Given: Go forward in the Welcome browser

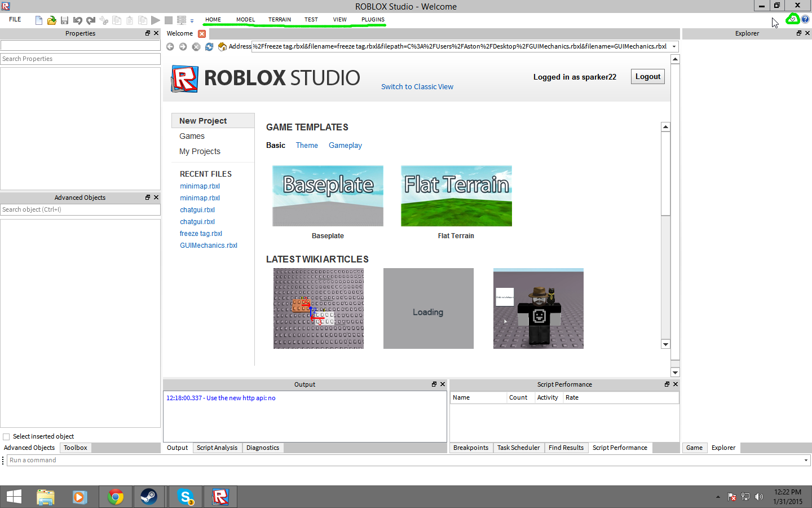Looking at the screenshot, I should click(x=183, y=46).
